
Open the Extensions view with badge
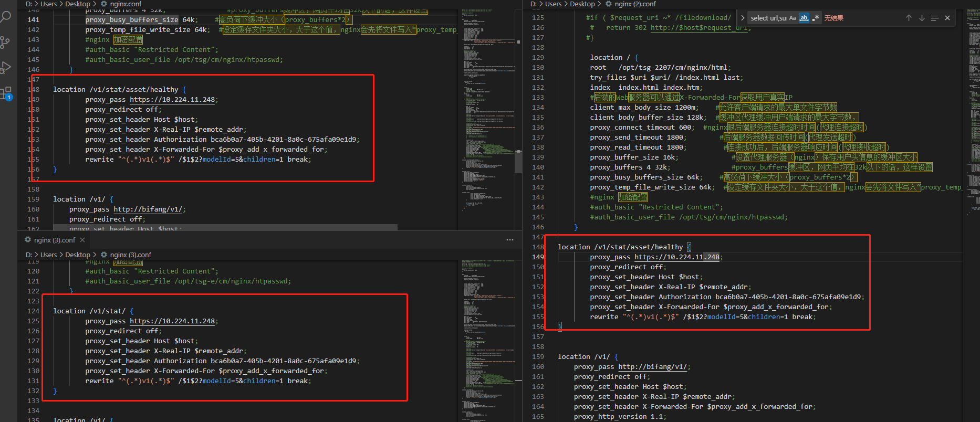(6, 93)
